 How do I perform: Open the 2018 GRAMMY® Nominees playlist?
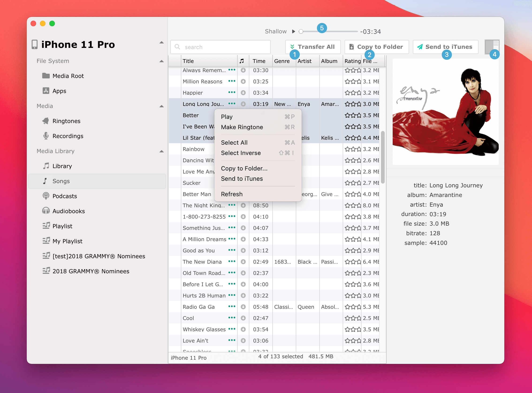86,271
